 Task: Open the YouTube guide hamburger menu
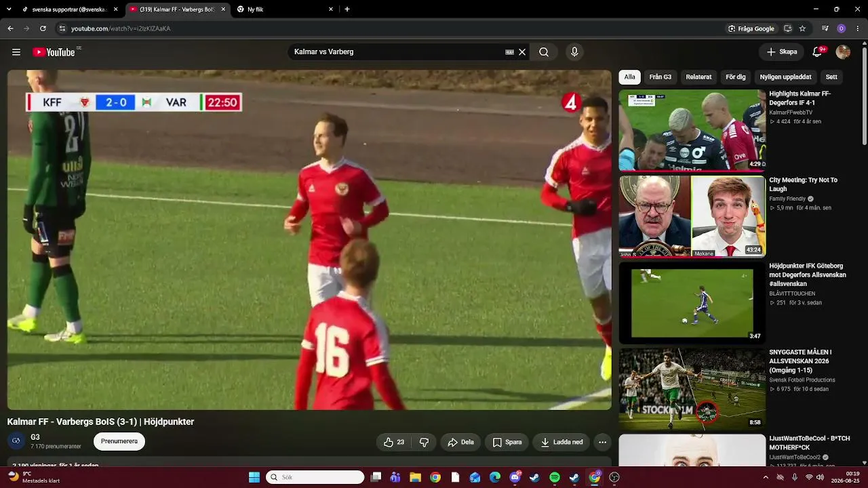(16, 52)
